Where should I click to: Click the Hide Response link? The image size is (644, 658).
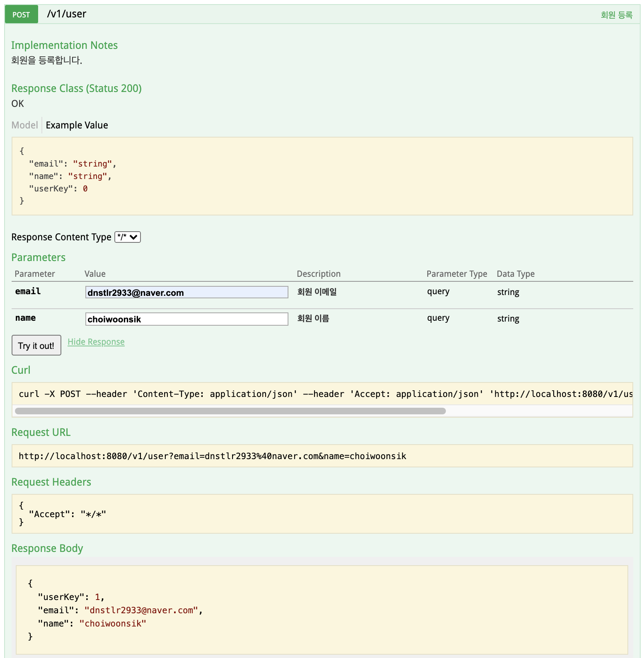96,342
